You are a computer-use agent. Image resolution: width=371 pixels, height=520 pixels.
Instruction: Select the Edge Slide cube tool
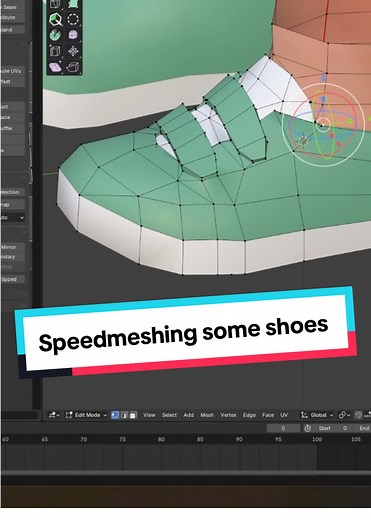pos(55,51)
